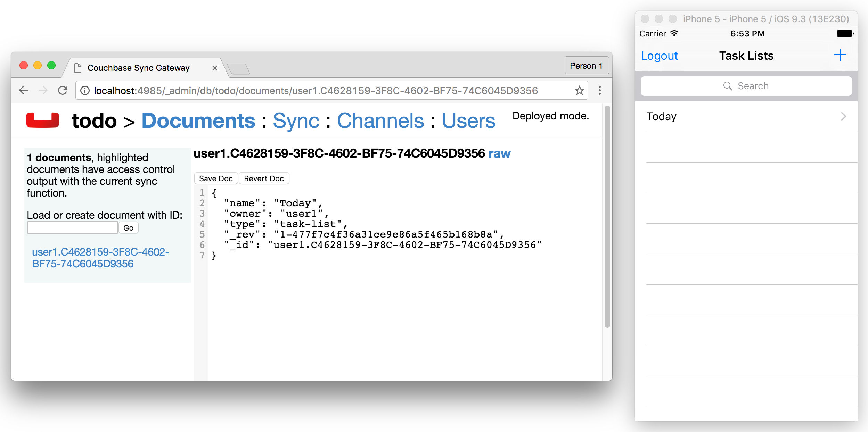Tap Logout in the iPhone app

(659, 56)
